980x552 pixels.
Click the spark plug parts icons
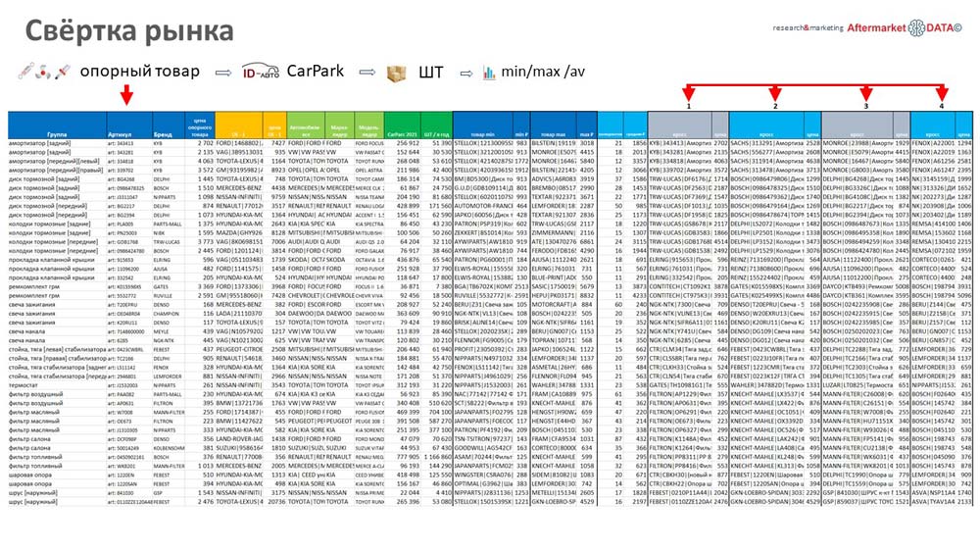click(44, 72)
